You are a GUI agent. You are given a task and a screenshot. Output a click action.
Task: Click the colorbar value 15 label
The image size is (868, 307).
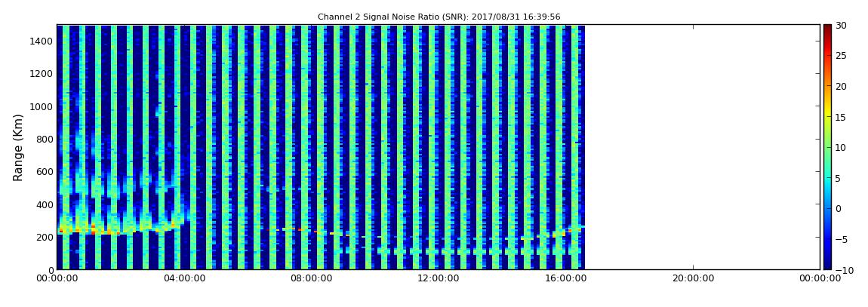pos(841,117)
